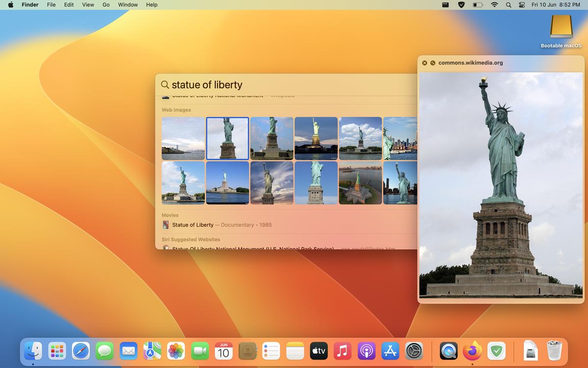
Task: Open the Calendar showing June 10
Action: [x=223, y=351]
